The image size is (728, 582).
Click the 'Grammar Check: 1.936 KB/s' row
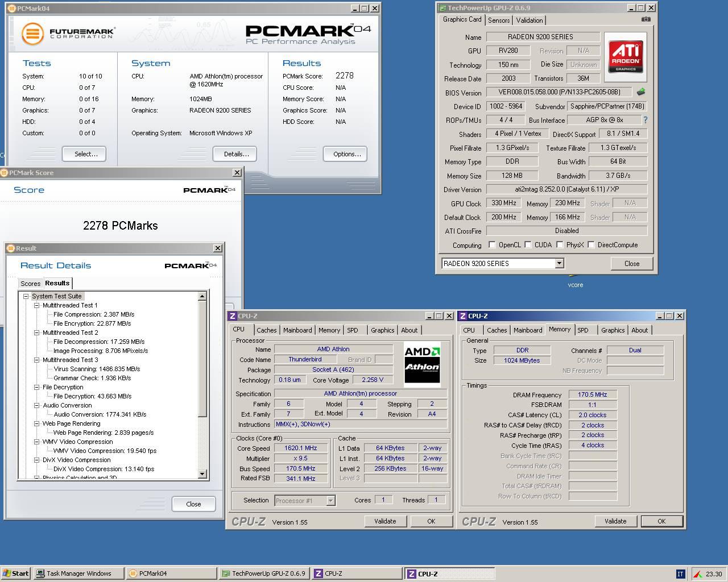[92, 378]
